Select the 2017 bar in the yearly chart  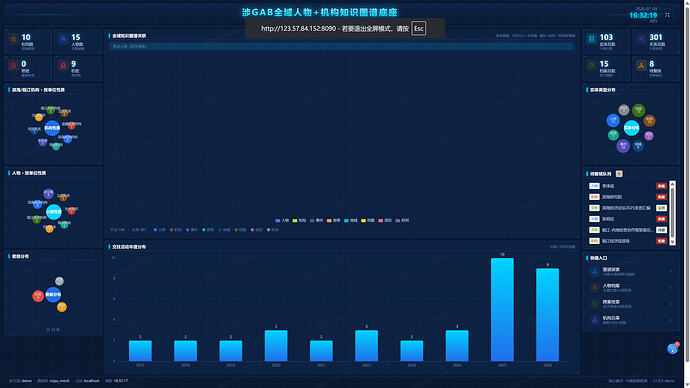coord(140,351)
